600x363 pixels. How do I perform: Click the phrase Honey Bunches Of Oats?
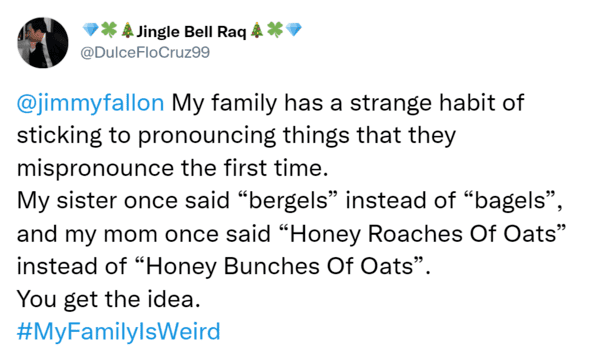(x=279, y=266)
